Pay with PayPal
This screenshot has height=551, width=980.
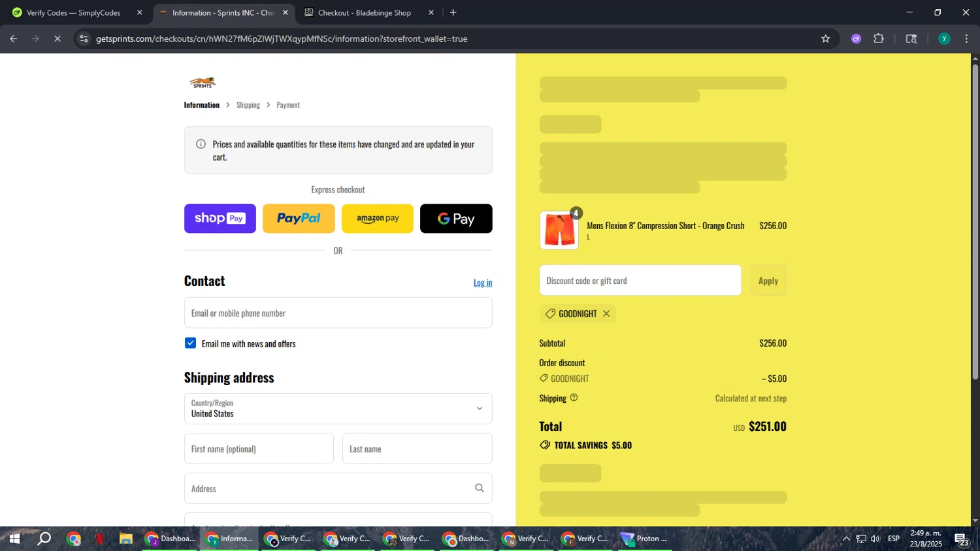(x=299, y=219)
